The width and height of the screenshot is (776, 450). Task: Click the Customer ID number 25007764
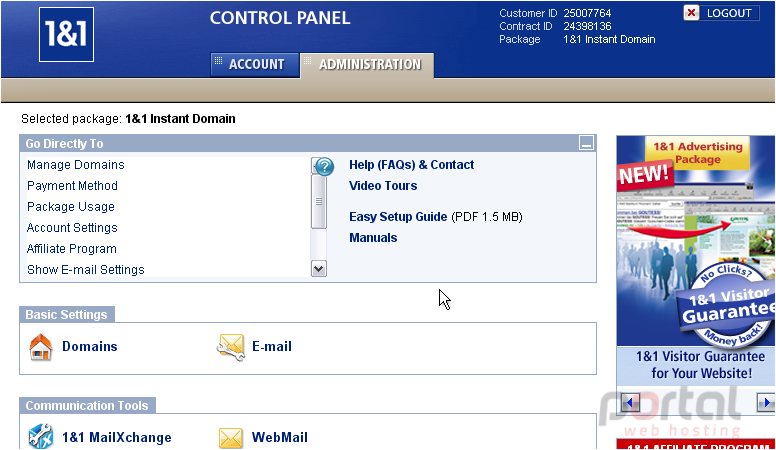[587, 13]
